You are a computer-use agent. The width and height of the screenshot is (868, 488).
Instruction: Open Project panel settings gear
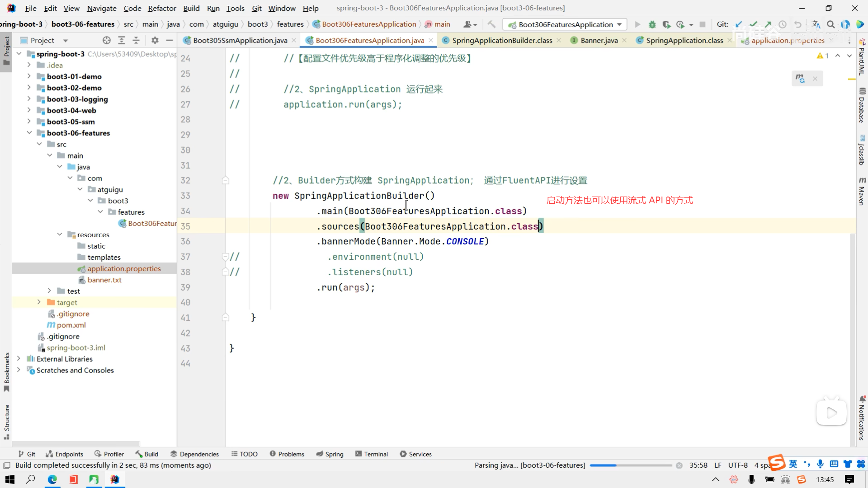tap(155, 40)
